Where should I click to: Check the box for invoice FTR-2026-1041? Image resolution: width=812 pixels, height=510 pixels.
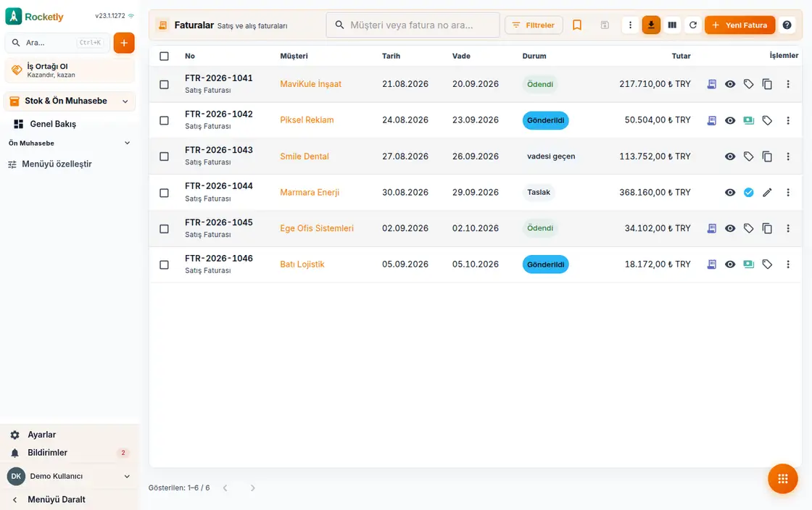tap(164, 84)
